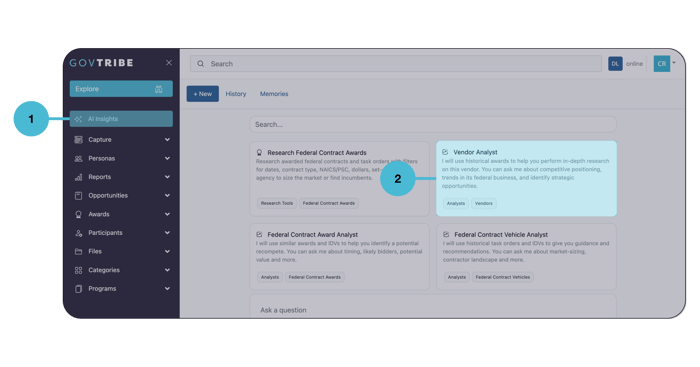Close the sidebar with the X icon
700x367 pixels.
[169, 63]
